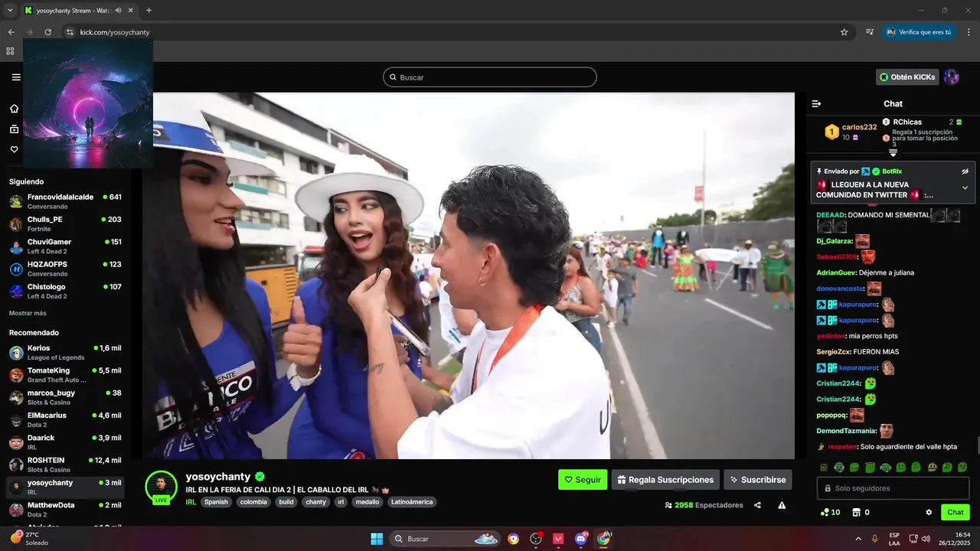Open the Discord taskbar icon
Image resolution: width=980 pixels, height=551 pixels.
click(x=581, y=539)
